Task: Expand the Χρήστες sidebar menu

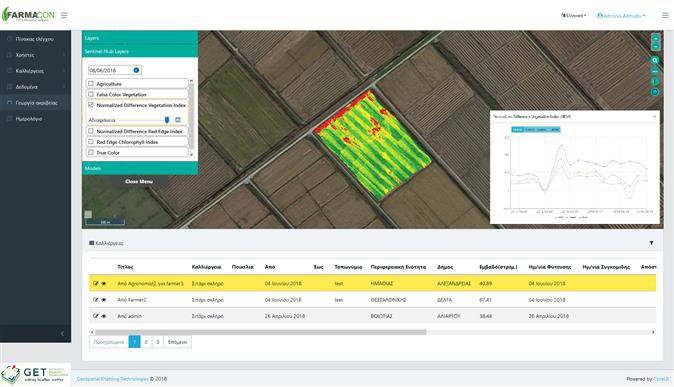Action: click(35, 55)
